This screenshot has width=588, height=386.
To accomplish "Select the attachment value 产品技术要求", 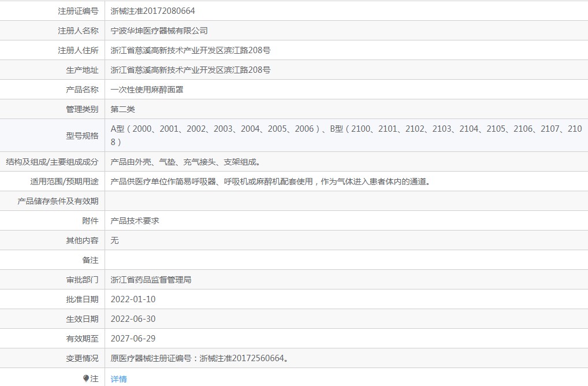I will [x=135, y=221].
